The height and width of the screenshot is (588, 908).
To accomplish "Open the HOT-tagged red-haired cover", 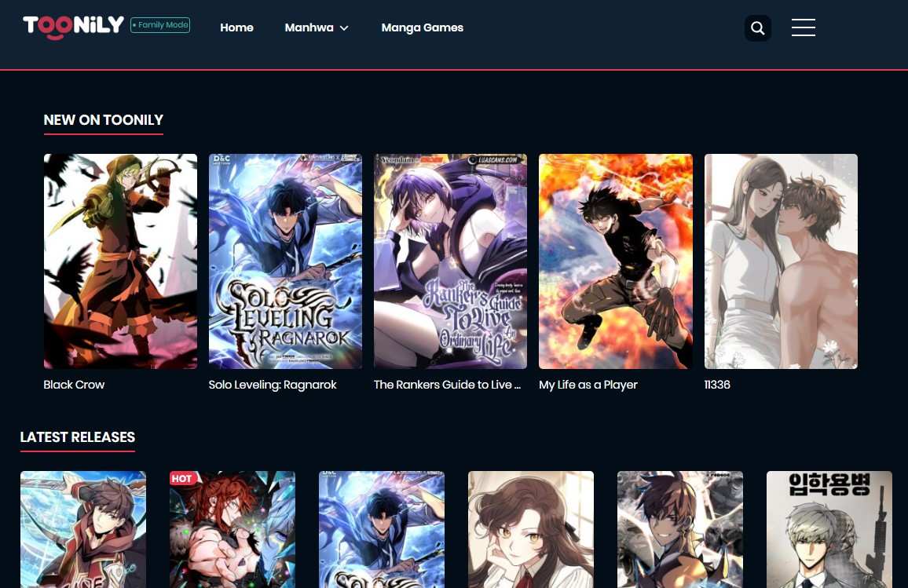I will tap(232, 530).
